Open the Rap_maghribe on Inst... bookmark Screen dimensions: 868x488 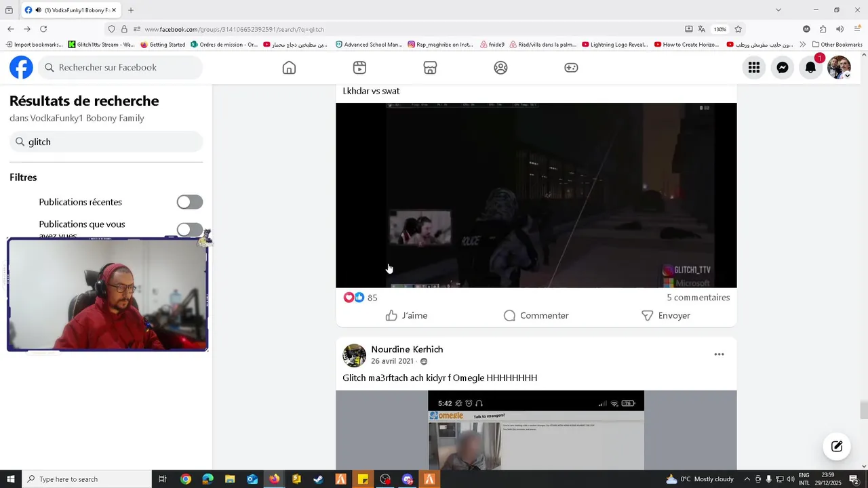[441, 45]
